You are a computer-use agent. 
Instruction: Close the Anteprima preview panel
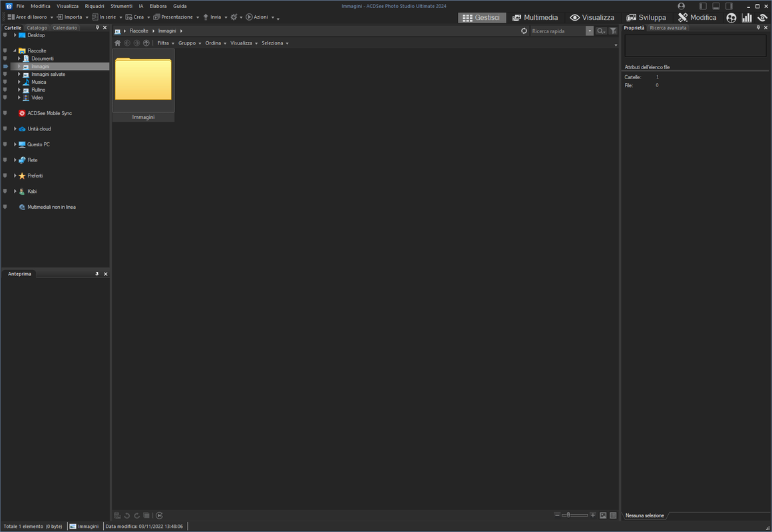click(x=105, y=274)
